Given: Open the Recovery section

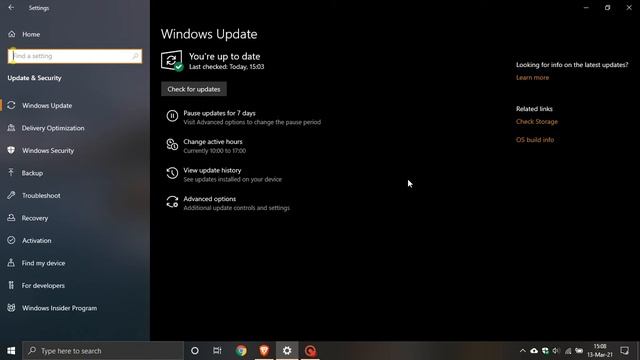Looking at the screenshot, I should [35, 218].
